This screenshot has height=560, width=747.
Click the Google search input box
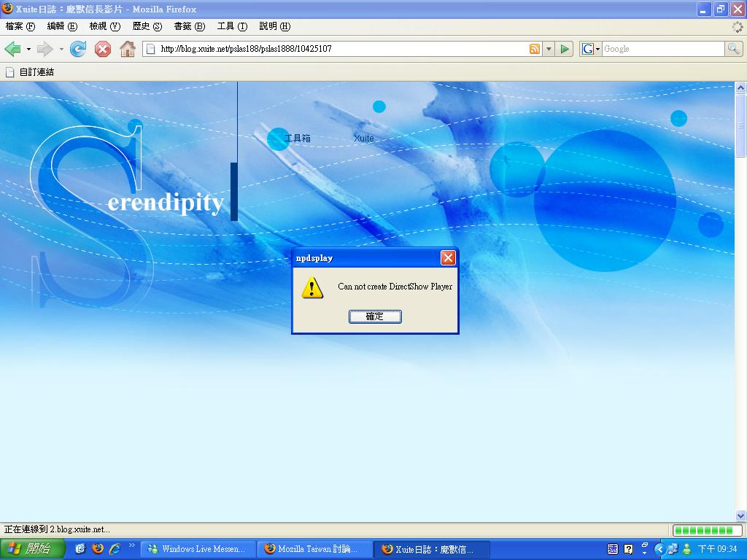(662, 49)
